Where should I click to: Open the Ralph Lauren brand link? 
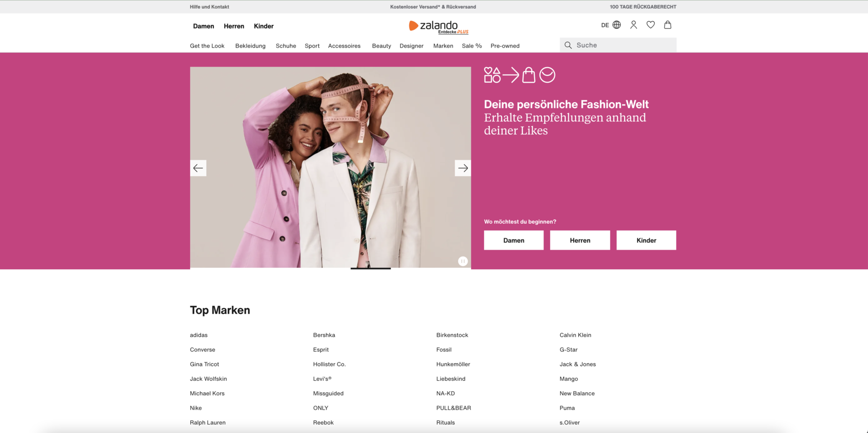point(208,422)
